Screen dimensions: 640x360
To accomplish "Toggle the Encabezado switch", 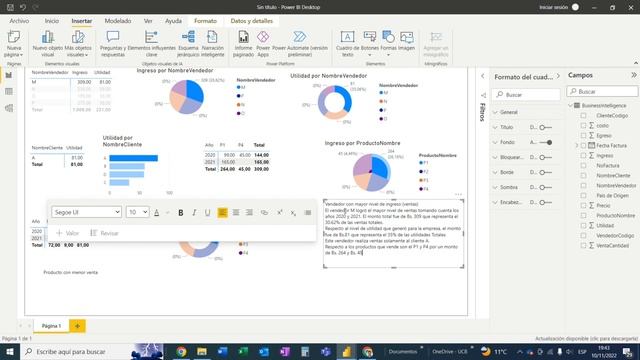I will coord(545,202).
